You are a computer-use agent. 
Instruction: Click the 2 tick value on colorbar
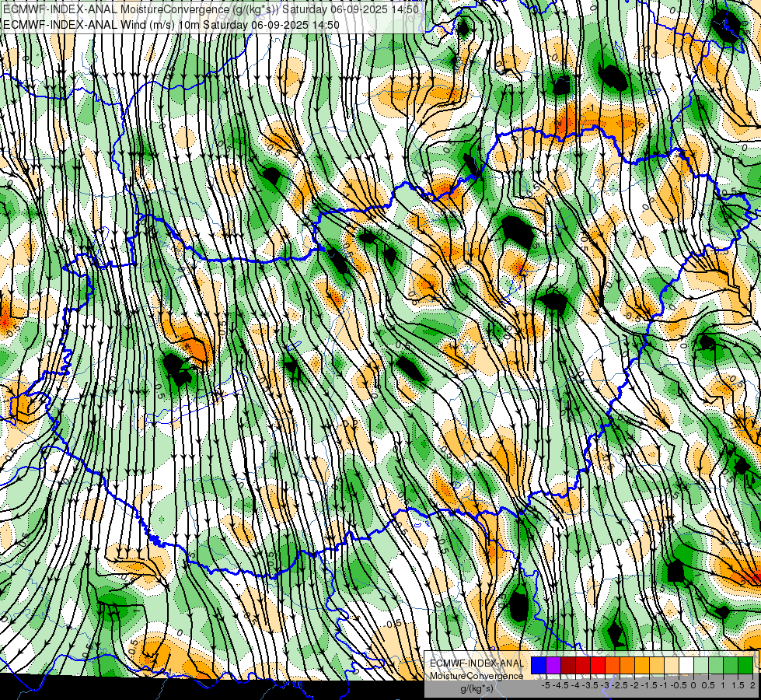click(752, 685)
